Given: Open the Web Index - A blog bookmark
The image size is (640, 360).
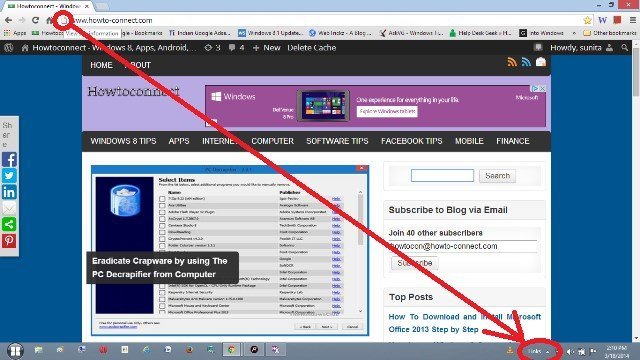Looking at the screenshot, I should click(x=340, y=33).
